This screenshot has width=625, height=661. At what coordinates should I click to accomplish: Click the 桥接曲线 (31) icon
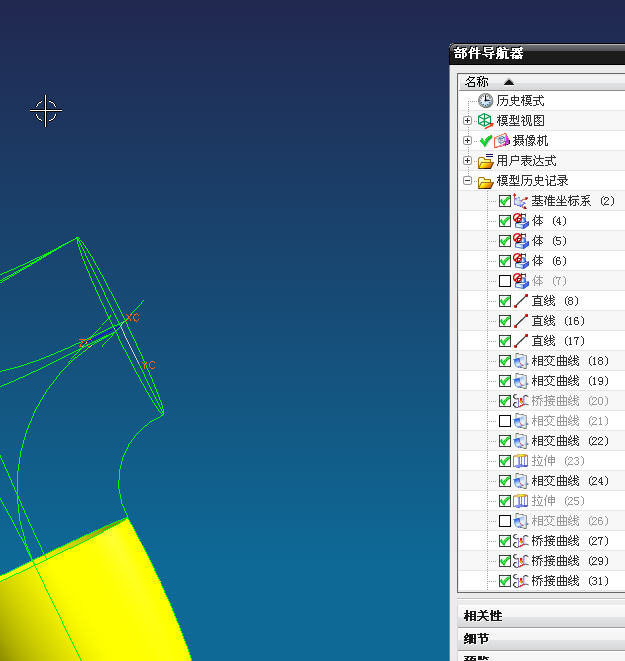pos(520,581)
